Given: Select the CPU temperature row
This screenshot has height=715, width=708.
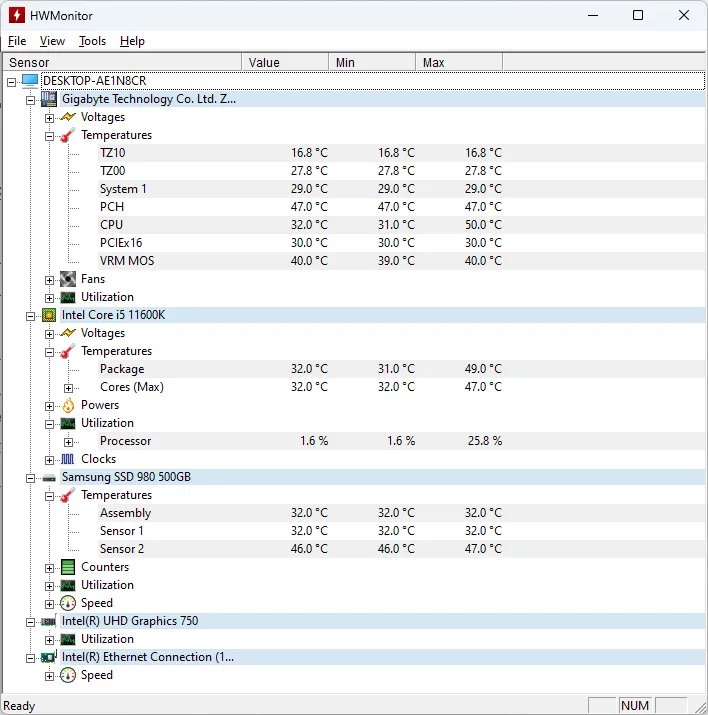Looking at the screenshot, I should (x=402, y=225).
